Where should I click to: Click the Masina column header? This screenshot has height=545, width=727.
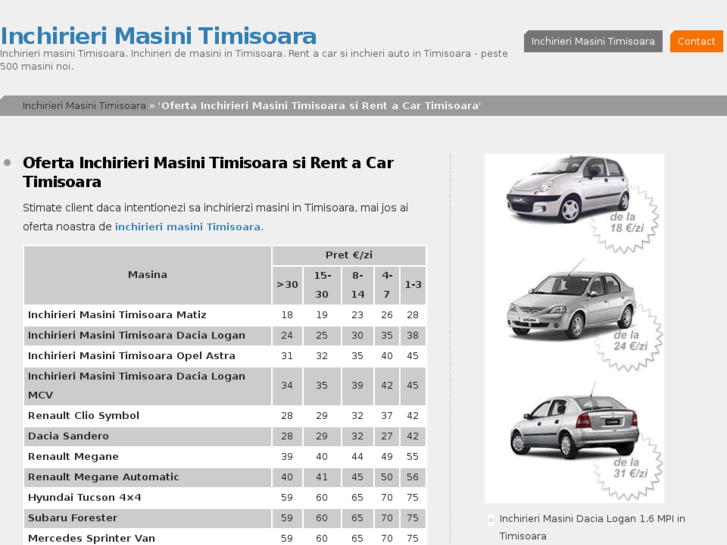[147, 275]
